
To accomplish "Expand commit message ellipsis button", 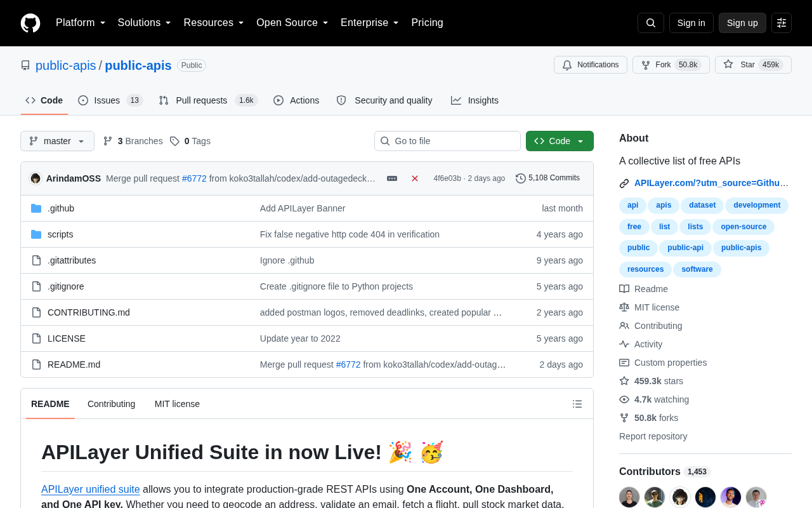I will click(x=392, y=178).
